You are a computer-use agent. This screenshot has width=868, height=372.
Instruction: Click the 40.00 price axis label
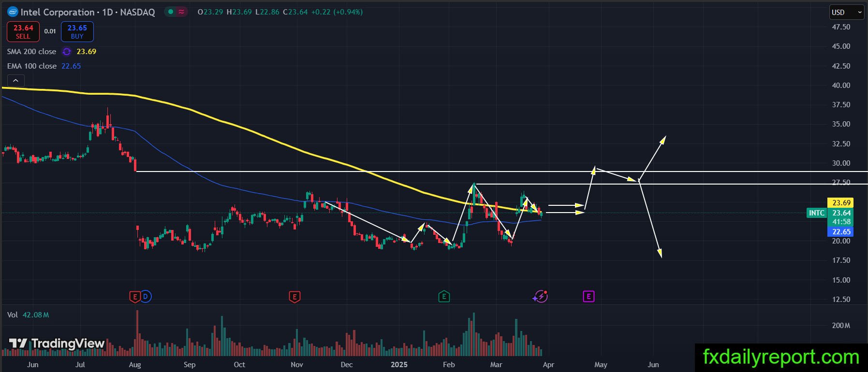coord(841,86)
